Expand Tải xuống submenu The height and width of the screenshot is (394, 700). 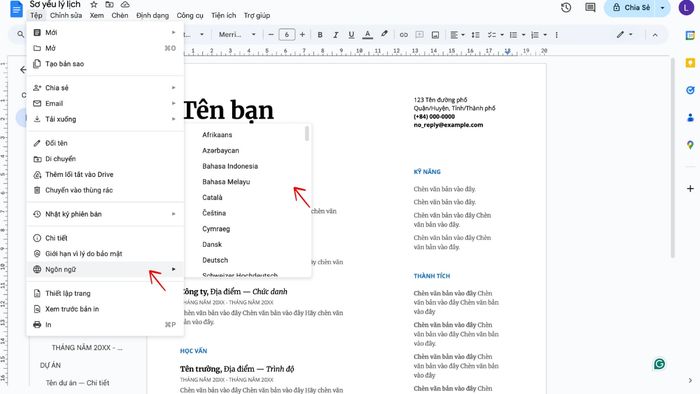coord(105,119)
